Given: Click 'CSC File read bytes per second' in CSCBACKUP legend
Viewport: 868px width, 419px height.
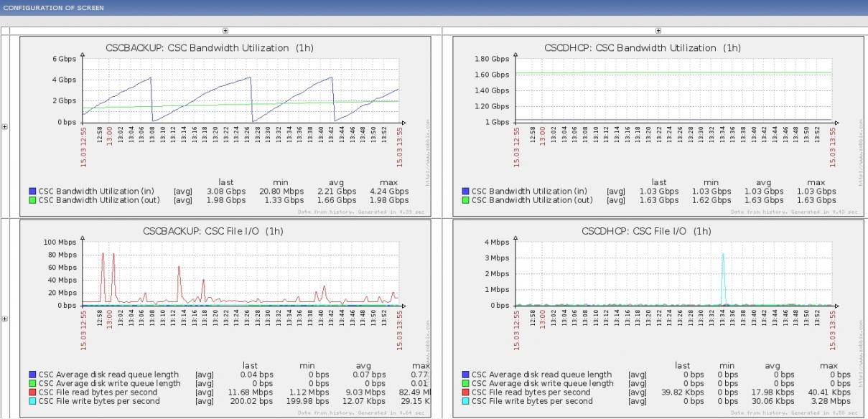Looking at the screenshot, I should tap(99, 392).
